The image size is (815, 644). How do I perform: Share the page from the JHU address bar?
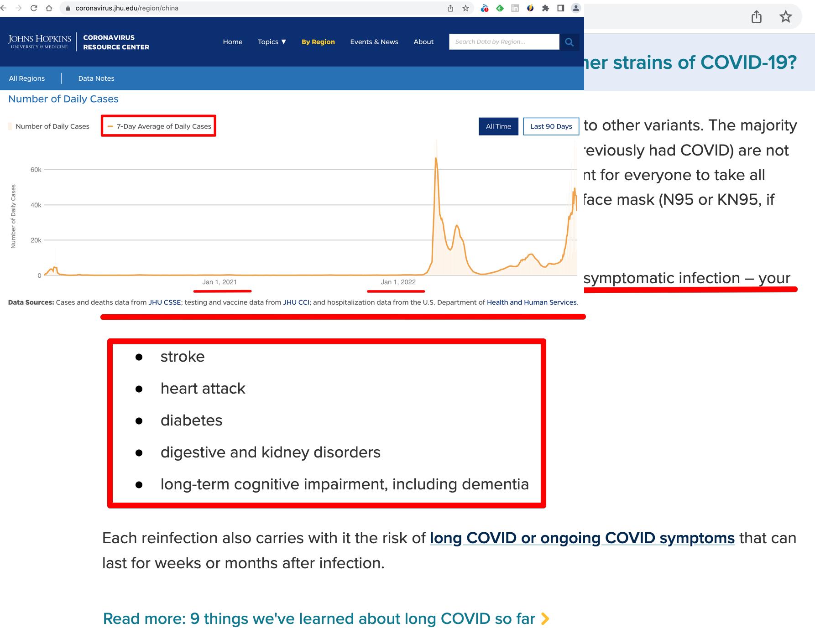(x=450, y=8)
